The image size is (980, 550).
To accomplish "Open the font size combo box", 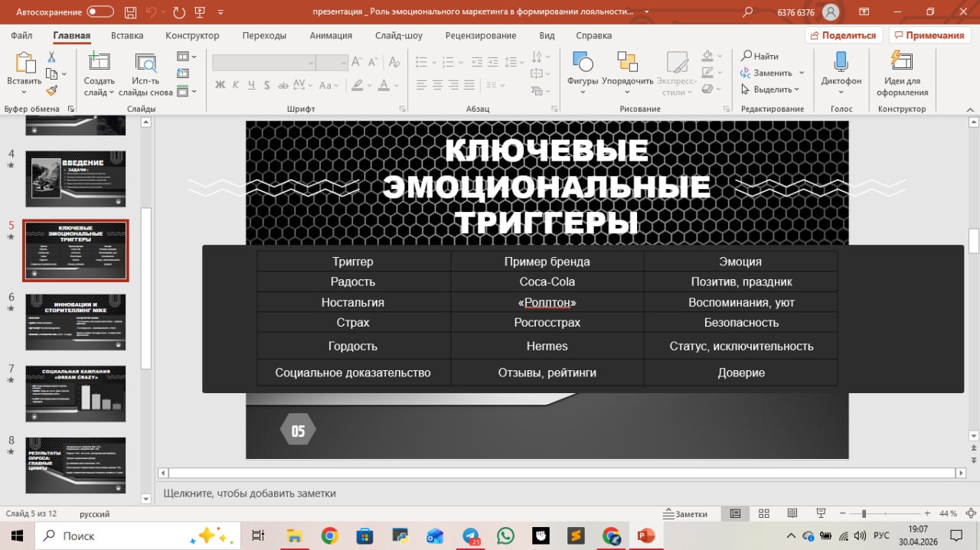I will click(x=332, y=63).
